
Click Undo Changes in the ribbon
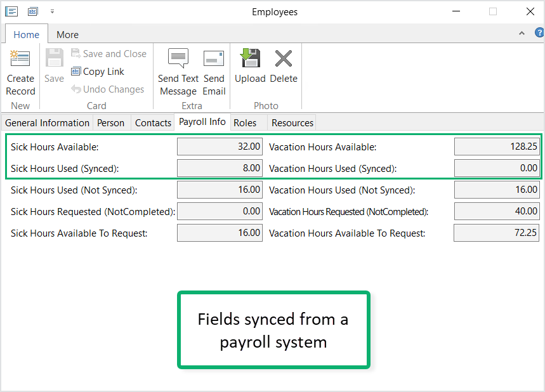coord(108,89)
